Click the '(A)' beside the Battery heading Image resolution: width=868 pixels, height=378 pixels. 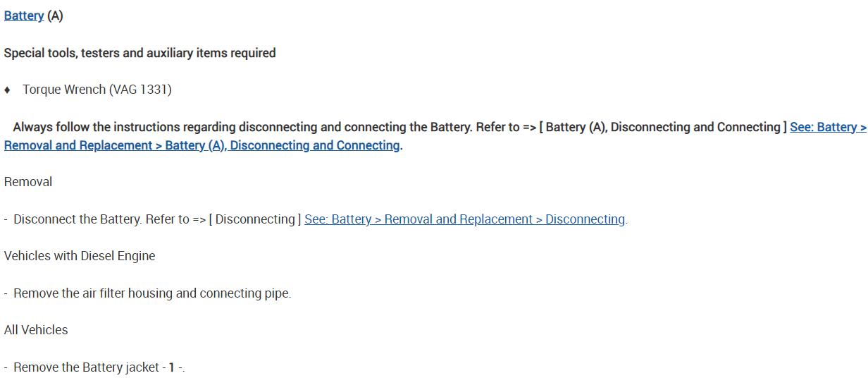(55, 16)
